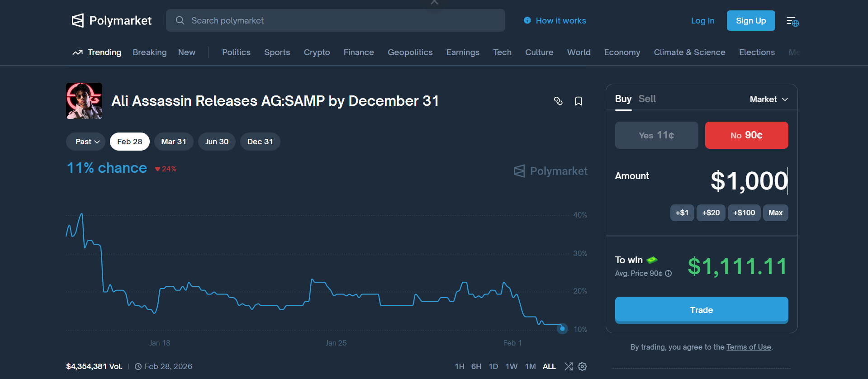This screenshot has height=379, width=868.
Task: Click the Avg. Price info icon
Action: (x=668, y=274)
